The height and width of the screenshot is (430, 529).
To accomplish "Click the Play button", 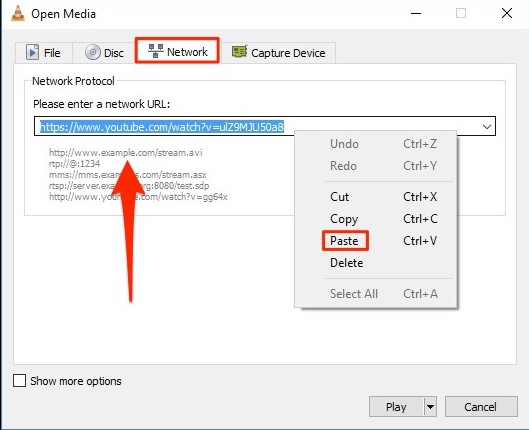I will click(396, 406).
